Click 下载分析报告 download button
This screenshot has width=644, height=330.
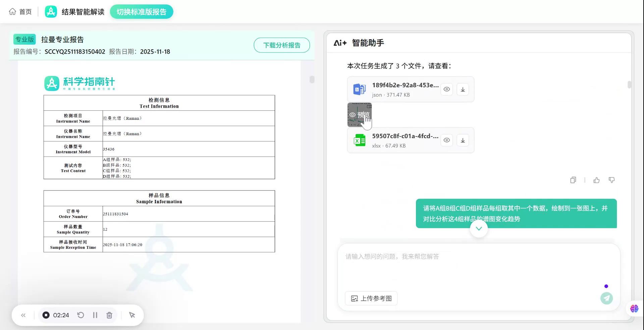(282, 45)
